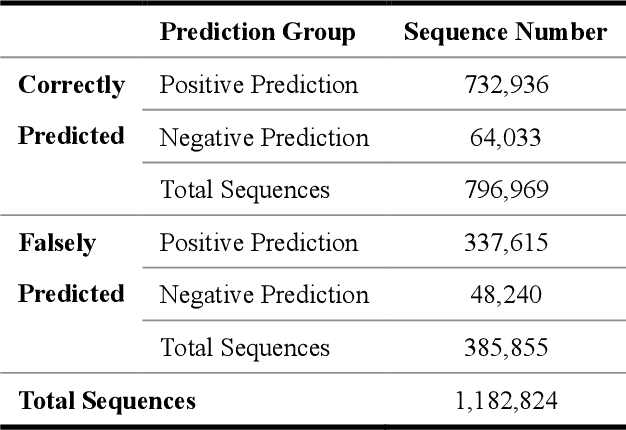The image size is (626, 430).
Task: Select the 385,855 total cell
Action: [506, 347]
